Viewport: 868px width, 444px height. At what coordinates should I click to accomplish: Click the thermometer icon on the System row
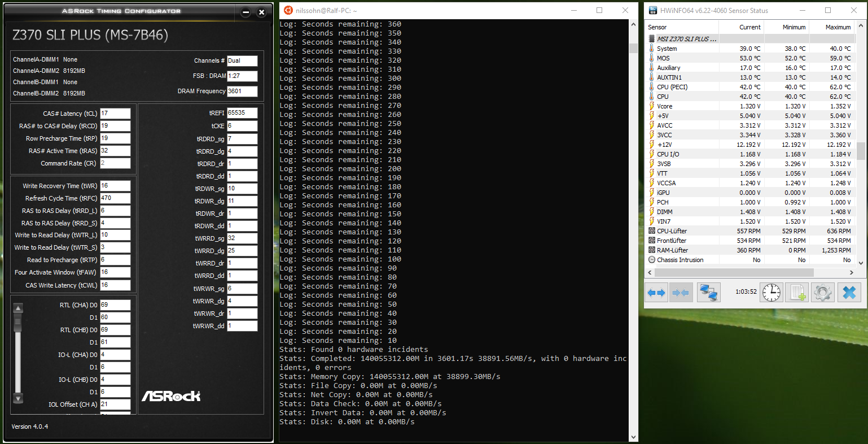click(651, 49)
